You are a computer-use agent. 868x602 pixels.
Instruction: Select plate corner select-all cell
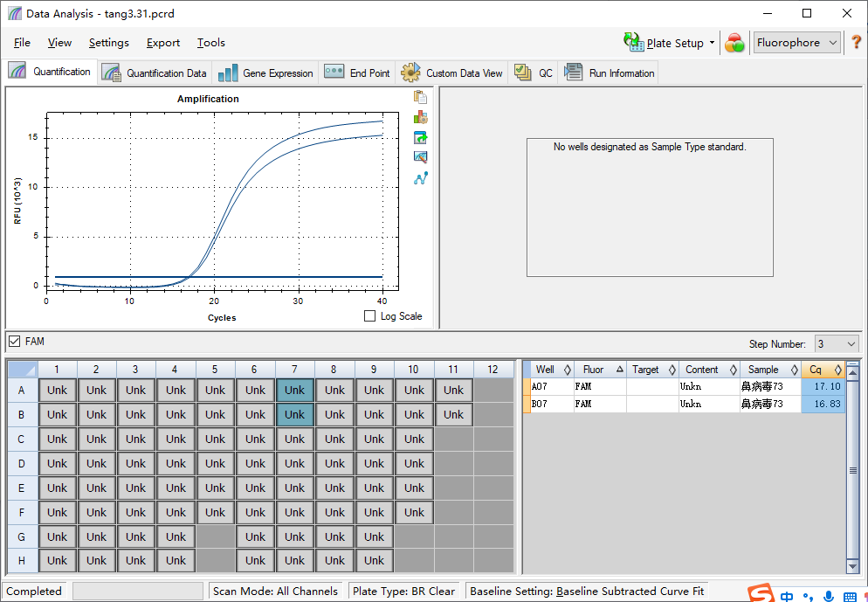(22, 370)
